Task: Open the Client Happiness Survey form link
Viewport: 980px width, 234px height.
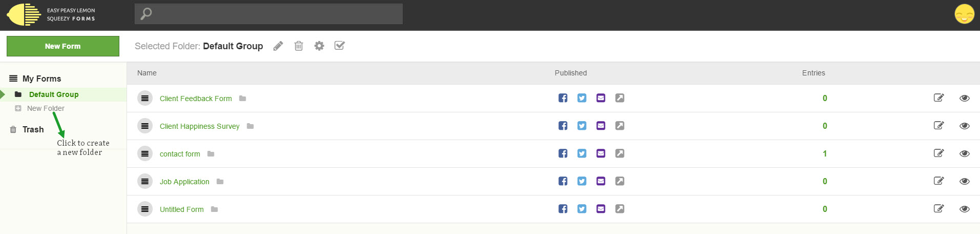Action: click(x=200, y=126)
